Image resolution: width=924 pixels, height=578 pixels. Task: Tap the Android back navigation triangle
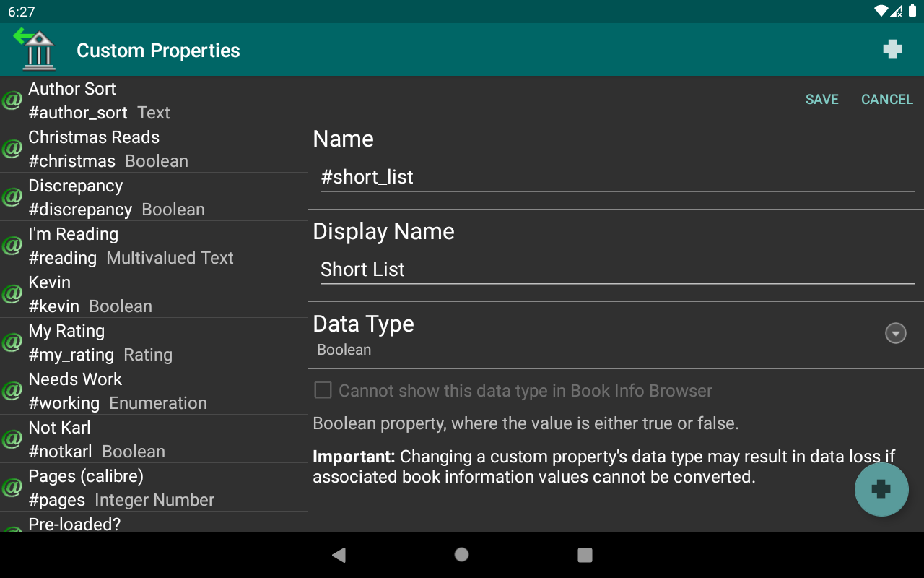coord(339,555)
